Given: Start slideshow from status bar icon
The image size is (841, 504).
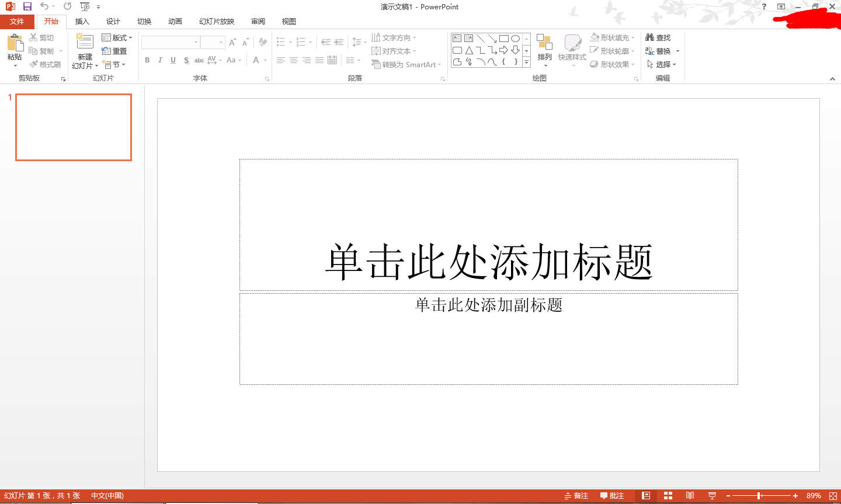Looking at the screenshot, I should [x=712, y=496].
